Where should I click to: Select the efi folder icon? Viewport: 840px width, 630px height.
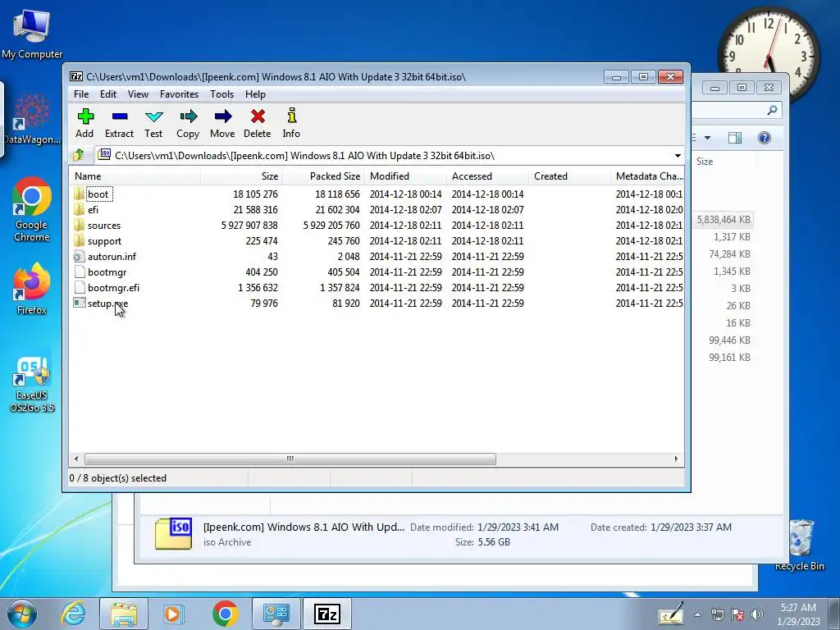pyautogui.click(x=80, y=209)
